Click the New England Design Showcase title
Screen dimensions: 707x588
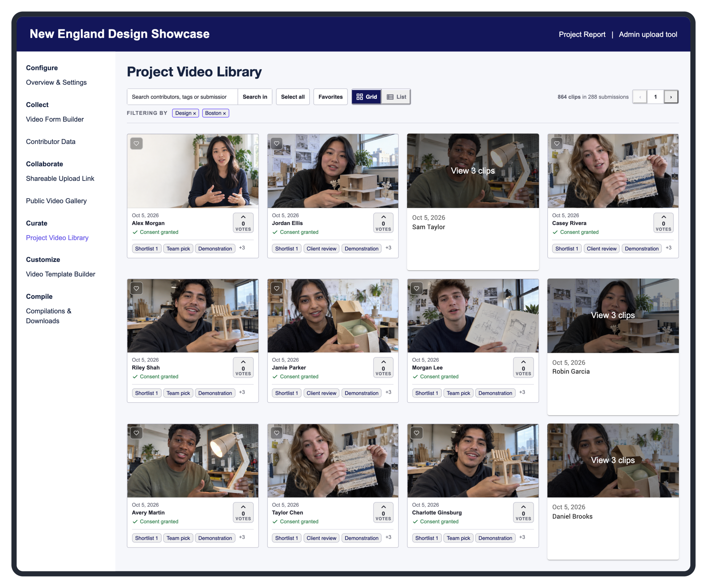point(120,34)
